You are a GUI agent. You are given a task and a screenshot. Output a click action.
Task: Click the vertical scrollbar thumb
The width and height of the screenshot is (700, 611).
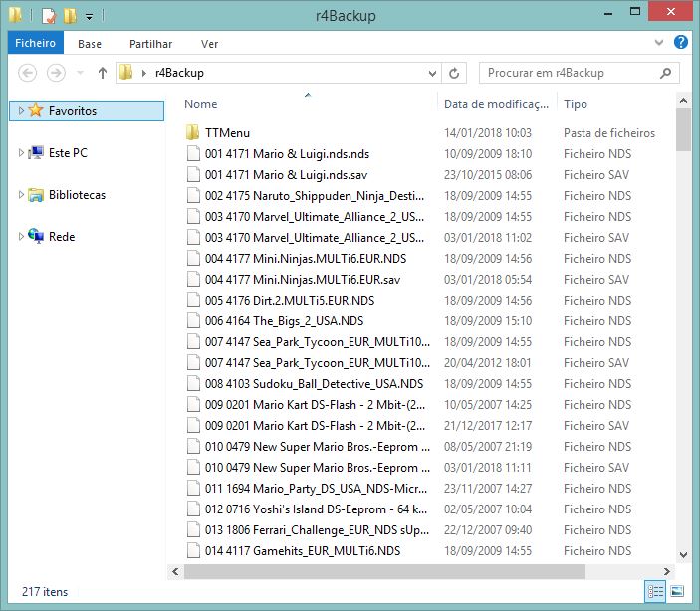[683, 130]
